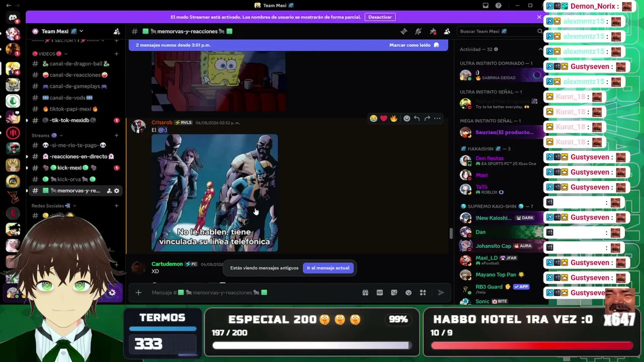Open the GIF picker
Screen dimensions: 644x362
click(380, 293)
